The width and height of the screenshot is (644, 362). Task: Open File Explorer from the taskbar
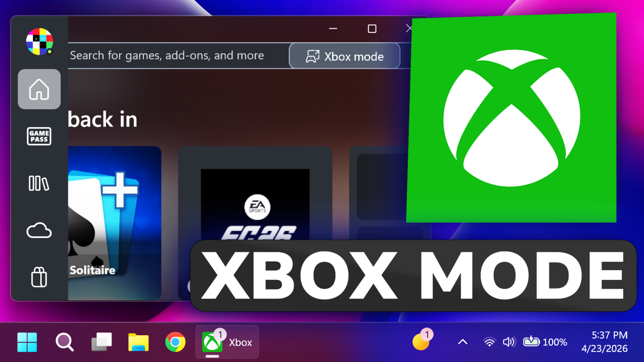138,342
